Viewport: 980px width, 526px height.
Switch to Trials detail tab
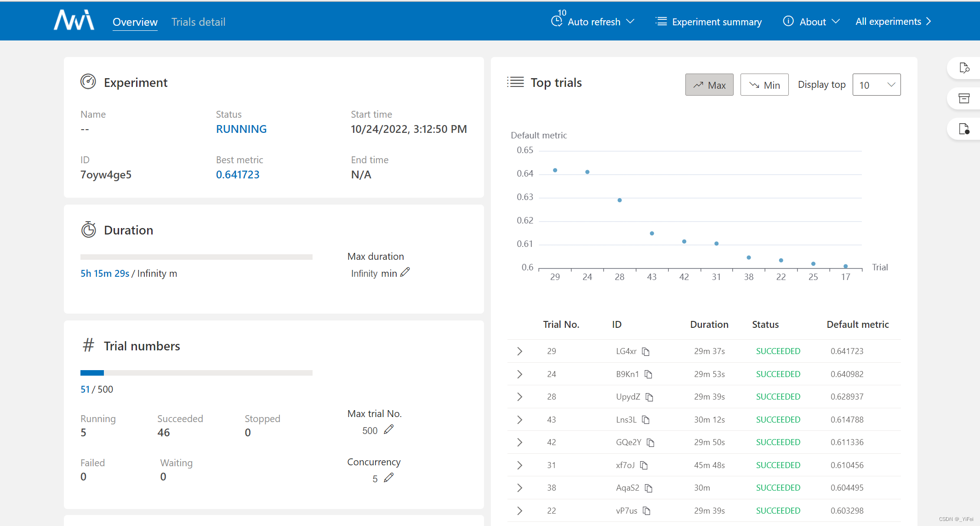(x=198, y=22)
